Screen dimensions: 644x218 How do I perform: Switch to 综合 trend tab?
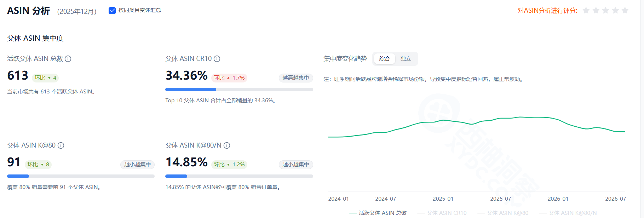[x=385, y=59]
